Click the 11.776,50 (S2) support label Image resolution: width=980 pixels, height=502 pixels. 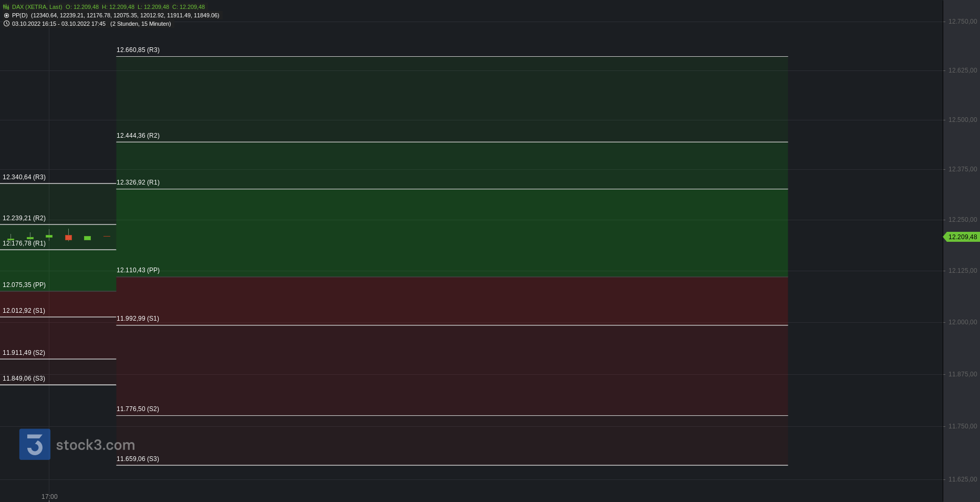click(x=138, y=409)
